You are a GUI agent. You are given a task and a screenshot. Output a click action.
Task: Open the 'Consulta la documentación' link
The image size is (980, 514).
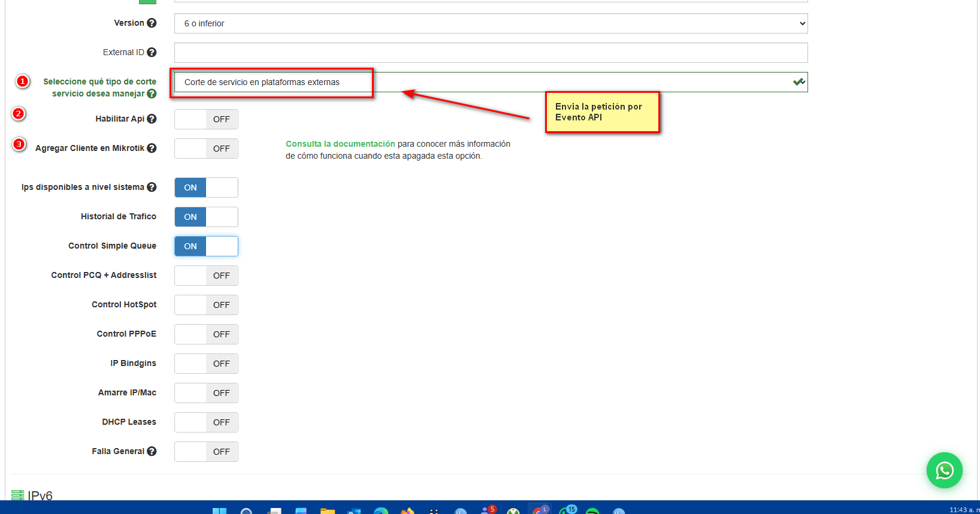click(x=340, y=144)
